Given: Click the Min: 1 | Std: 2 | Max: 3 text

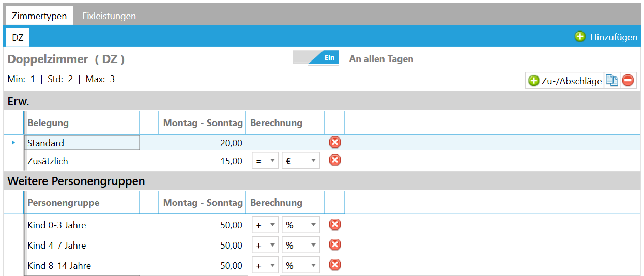Looking at the screenshot, I should (x=62, y=79).
